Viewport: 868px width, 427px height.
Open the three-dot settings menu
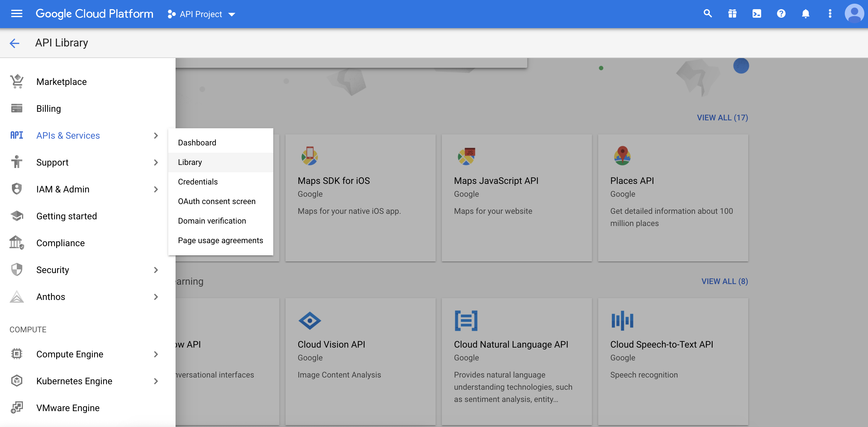coord(830,14)
